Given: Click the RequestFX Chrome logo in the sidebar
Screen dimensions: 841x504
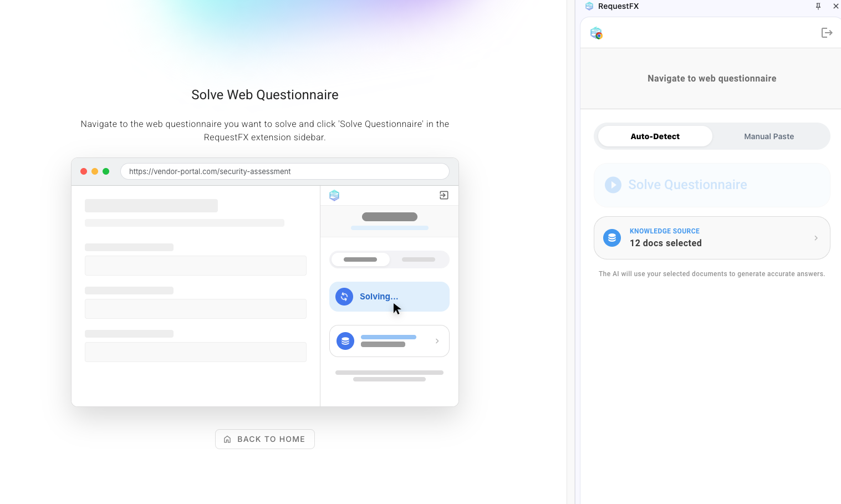Looking at the screenshot, I should [597, 33].
